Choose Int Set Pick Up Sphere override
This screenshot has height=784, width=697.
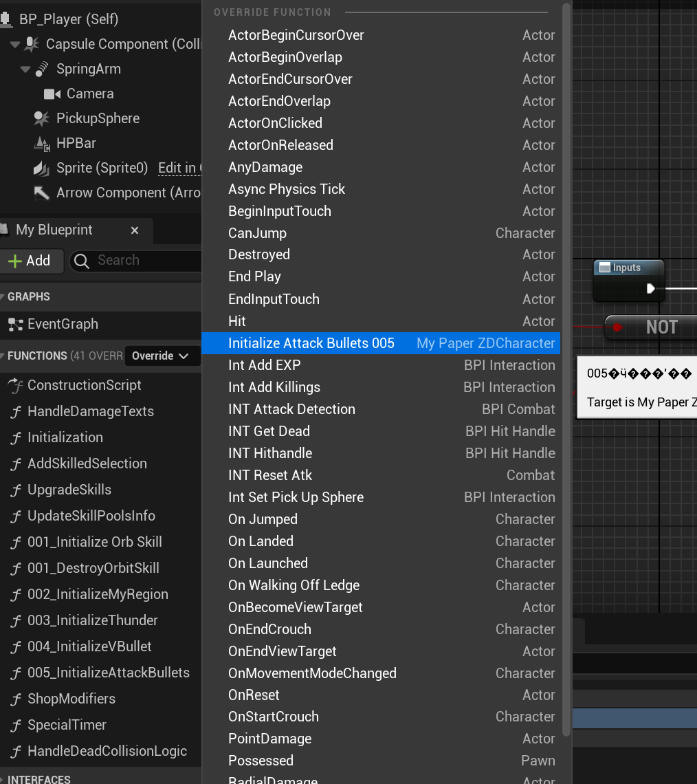tap(381, 497)
